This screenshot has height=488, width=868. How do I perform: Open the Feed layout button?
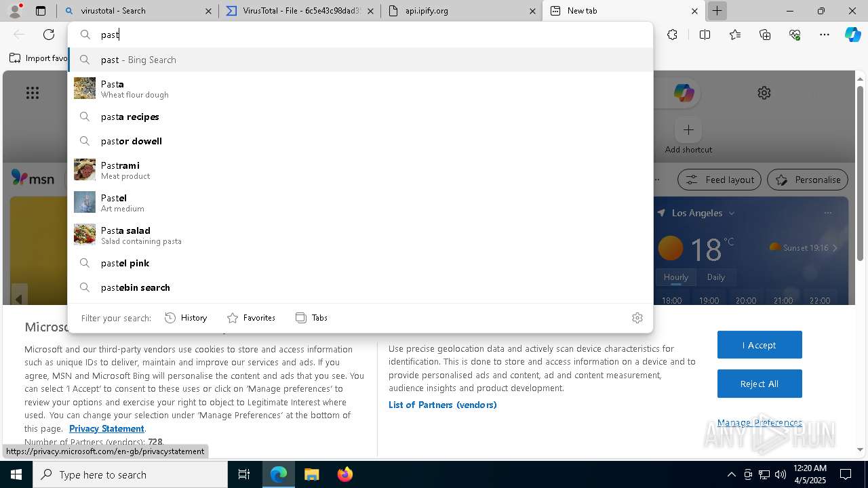click(x=719, y=180)
